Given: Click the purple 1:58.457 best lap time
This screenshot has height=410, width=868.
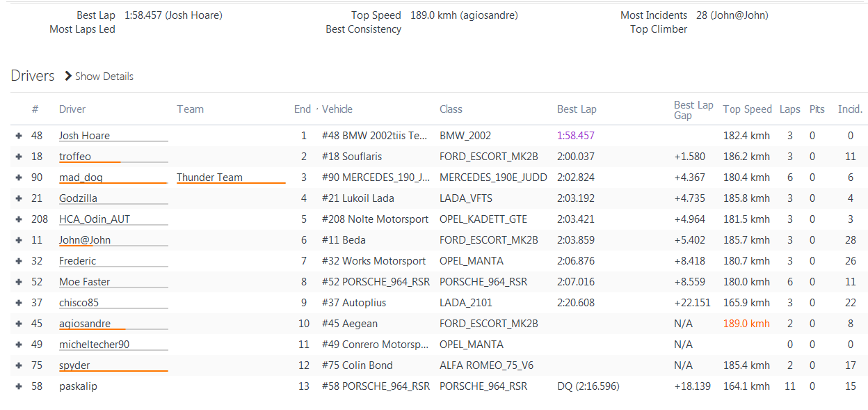Looking at the screenshot, I should coord(576,136).
